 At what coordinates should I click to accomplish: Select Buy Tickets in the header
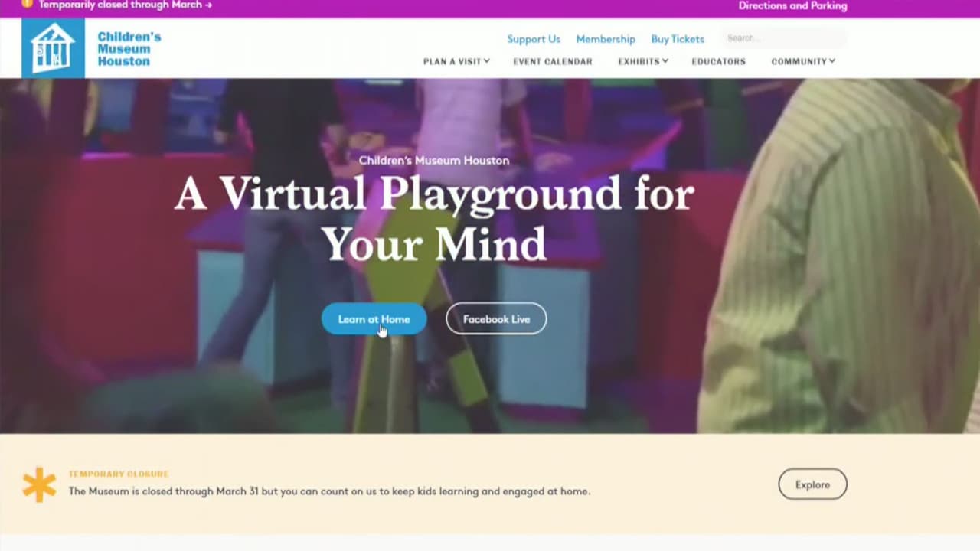(678, 39)
